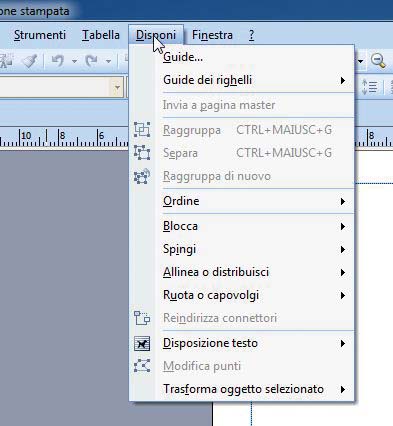Viewport: 393px width, 426px height.
Task: Click the zoom out magnifier icon
Action: (378, 61)
